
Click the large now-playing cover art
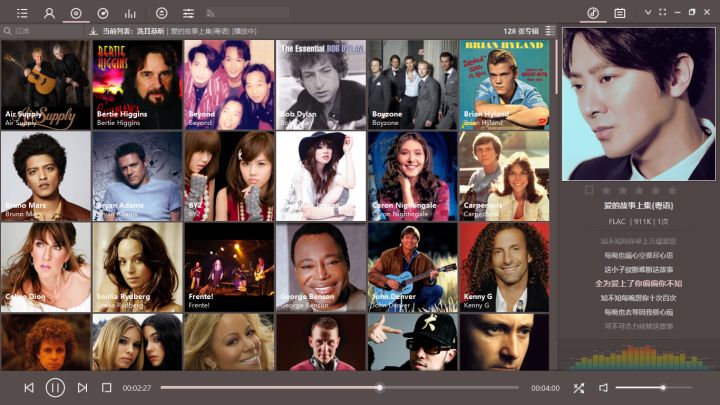[x=639, y=104]
